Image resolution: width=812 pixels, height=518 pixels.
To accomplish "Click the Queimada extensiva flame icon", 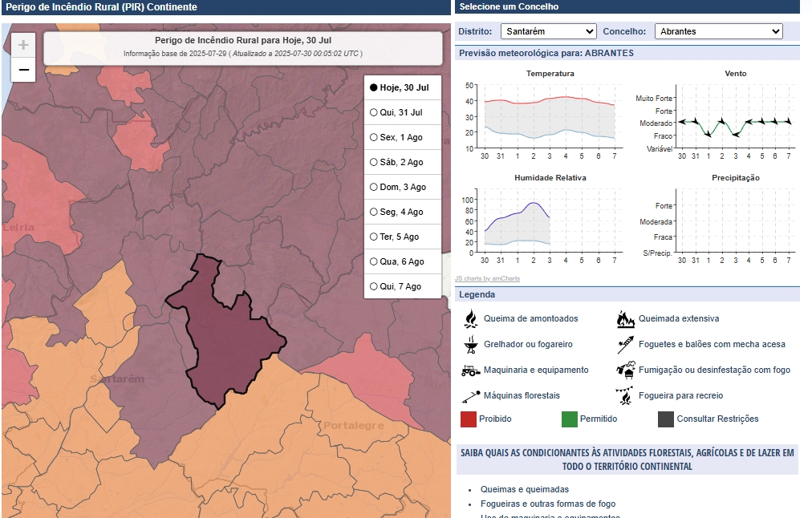I will click(625, 319).
